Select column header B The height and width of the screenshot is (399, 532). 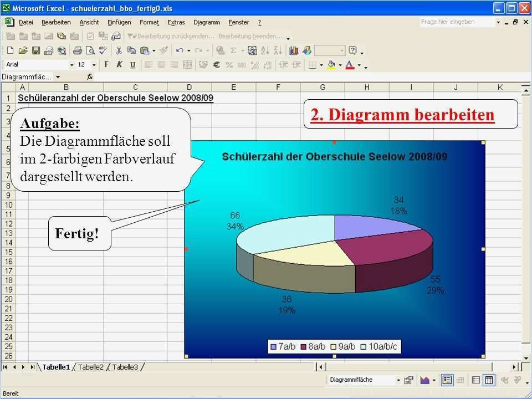click(66, 87)
